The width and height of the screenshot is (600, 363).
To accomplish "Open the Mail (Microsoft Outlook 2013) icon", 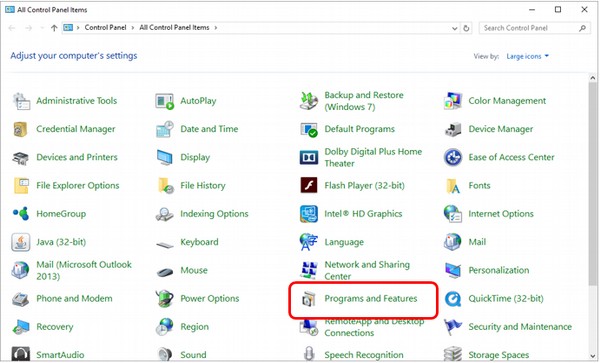I will click(21, 270).
